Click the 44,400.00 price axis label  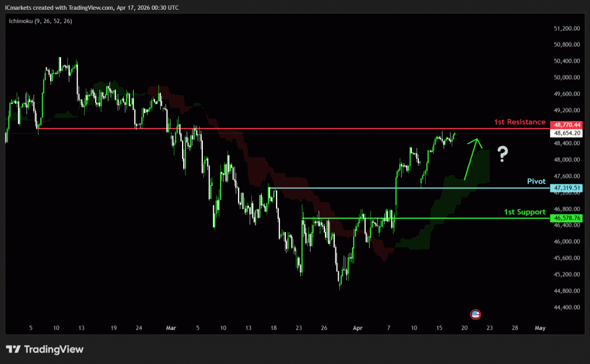(x=565, y=307)
